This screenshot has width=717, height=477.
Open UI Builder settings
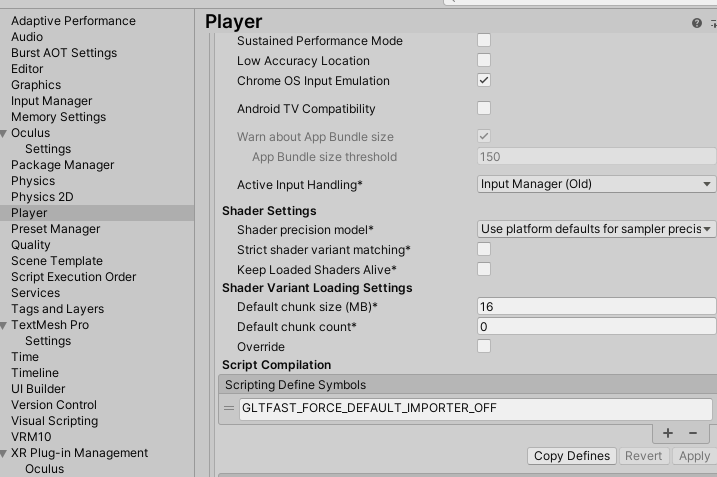click(38, 389)
